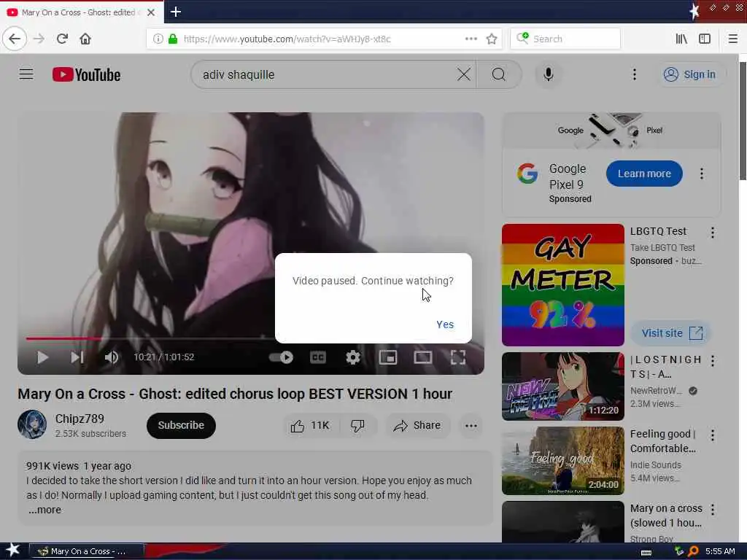This screenshot has width=747, height=560.
Task: Like the video with 11K likes
Action: tap(311, 425)
